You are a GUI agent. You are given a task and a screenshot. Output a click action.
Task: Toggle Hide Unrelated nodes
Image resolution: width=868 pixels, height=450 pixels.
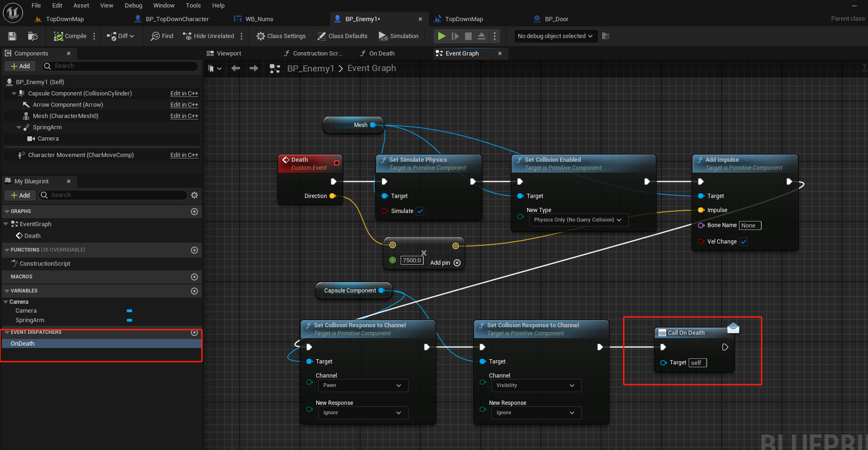pyautogui.click(x=208, y=36)
